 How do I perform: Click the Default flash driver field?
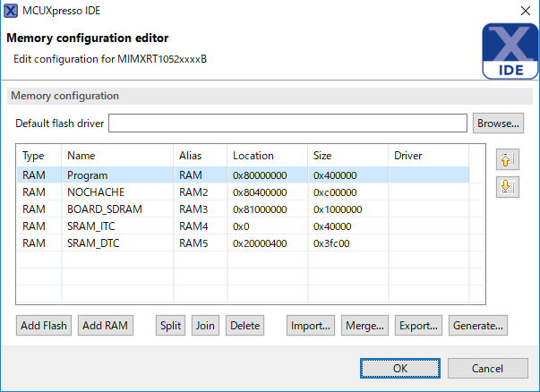(x=287, y=123)
